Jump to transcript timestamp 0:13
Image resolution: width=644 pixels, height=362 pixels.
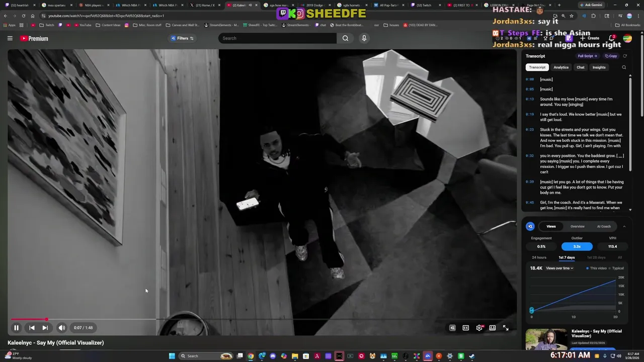[x=530, y=99]
